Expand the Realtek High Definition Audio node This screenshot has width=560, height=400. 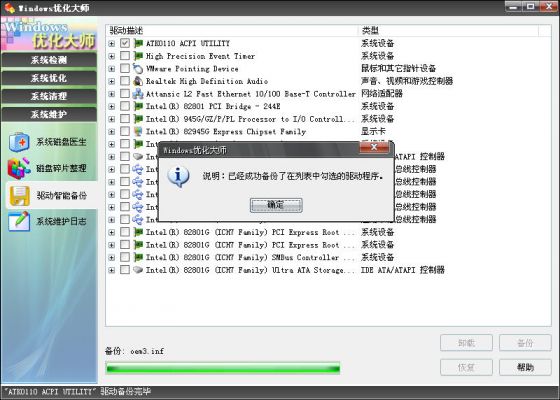(112, 81)
